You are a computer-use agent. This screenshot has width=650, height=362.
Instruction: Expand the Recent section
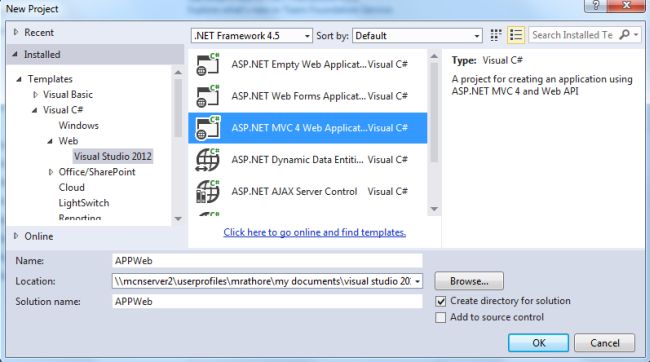(16, 32)
